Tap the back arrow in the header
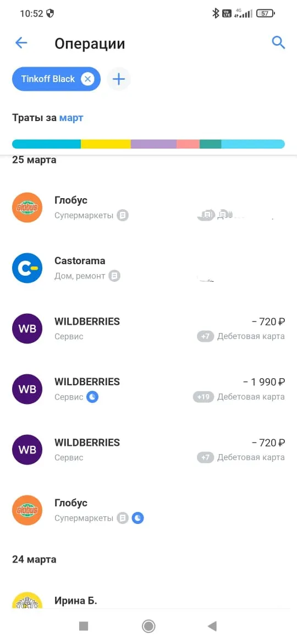 point(21,43)
